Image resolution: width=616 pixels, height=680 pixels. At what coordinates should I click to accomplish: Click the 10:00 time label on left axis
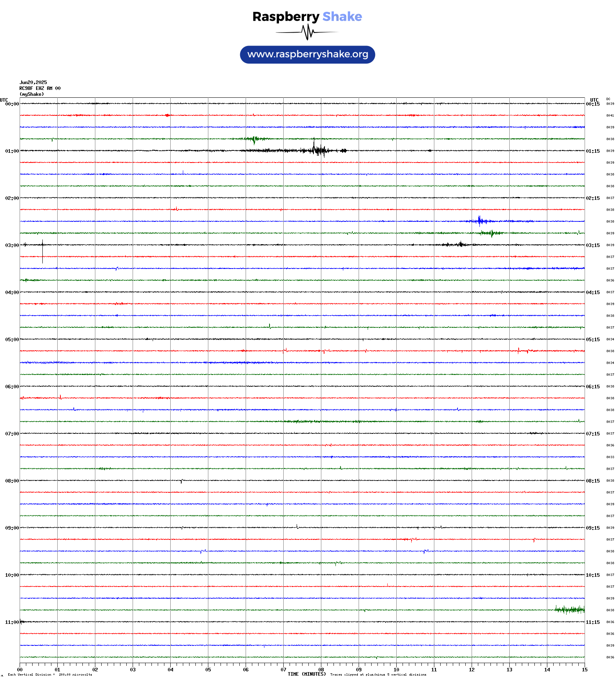coord(12,575)
